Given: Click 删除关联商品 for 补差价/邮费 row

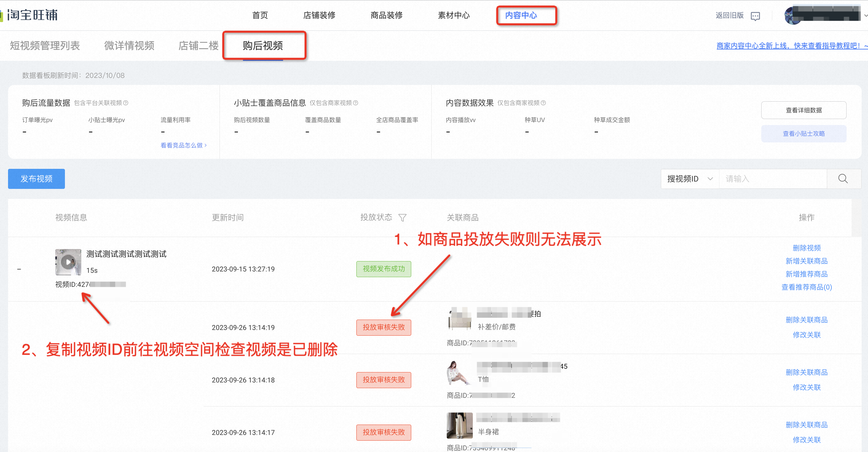Looking at the screenshot, I should pos(807,320).
